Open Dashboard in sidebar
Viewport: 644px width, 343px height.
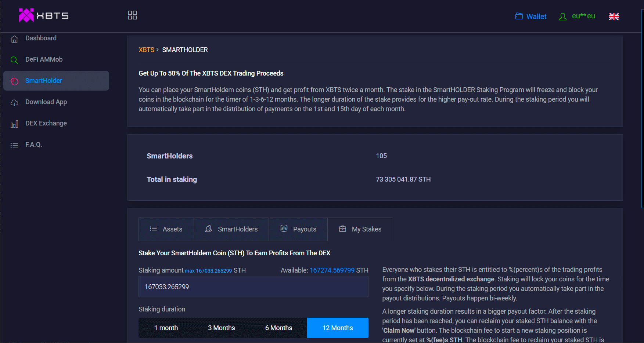[56, 38]
